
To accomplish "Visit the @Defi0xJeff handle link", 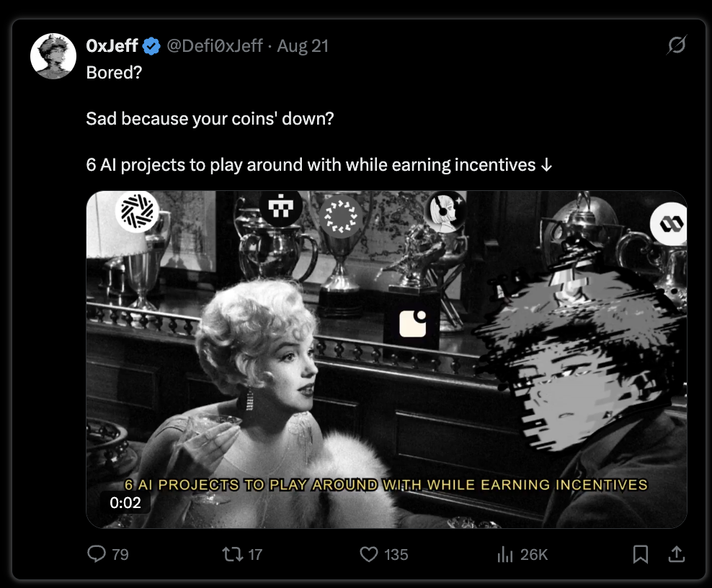I will point(214,46).
